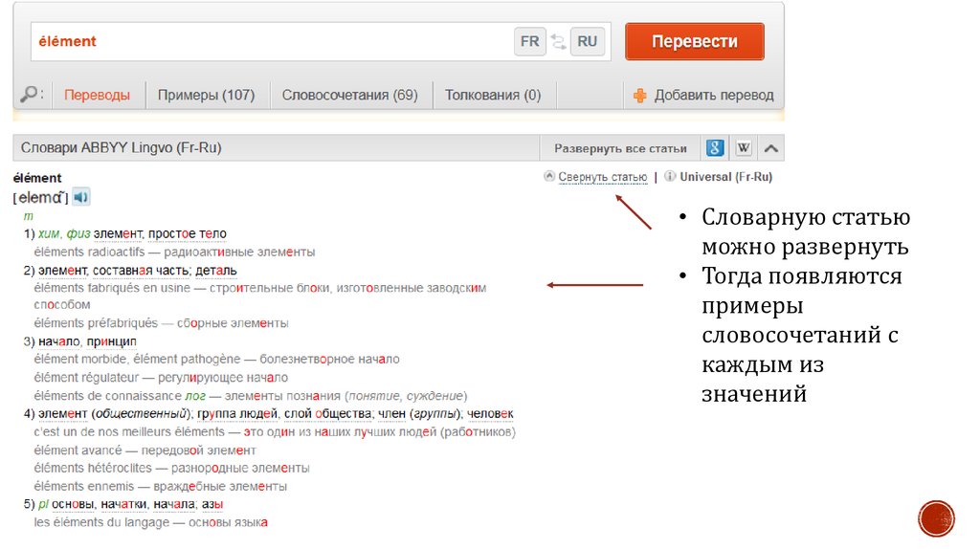The image size is (980, 549).
Task: Collapse the article via Свернуть статью
Action: click(x=602, y=177)
